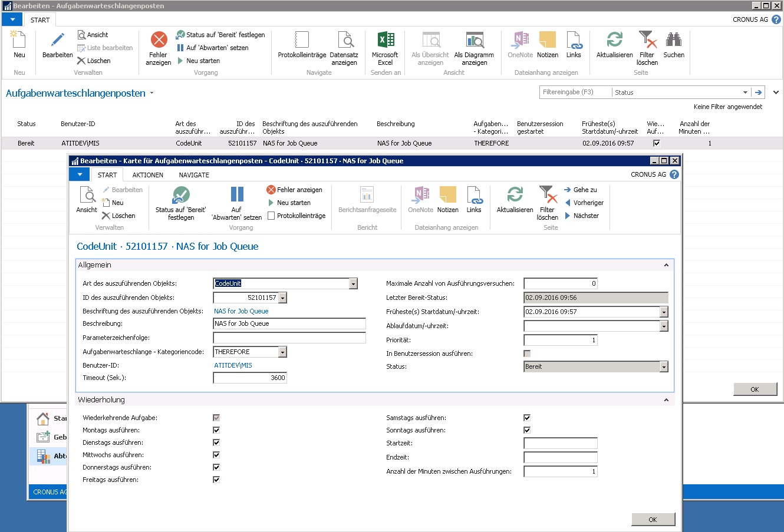The width and height of the screenshot is (784, 532).
Task: Uncheck Samstags ausführen option
Action: click(526, 417)
